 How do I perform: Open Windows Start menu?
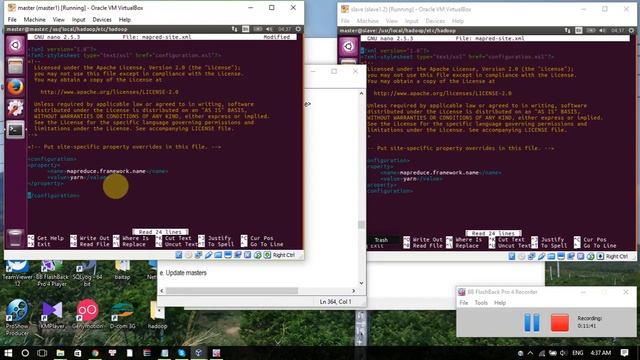tap(8, 353)
